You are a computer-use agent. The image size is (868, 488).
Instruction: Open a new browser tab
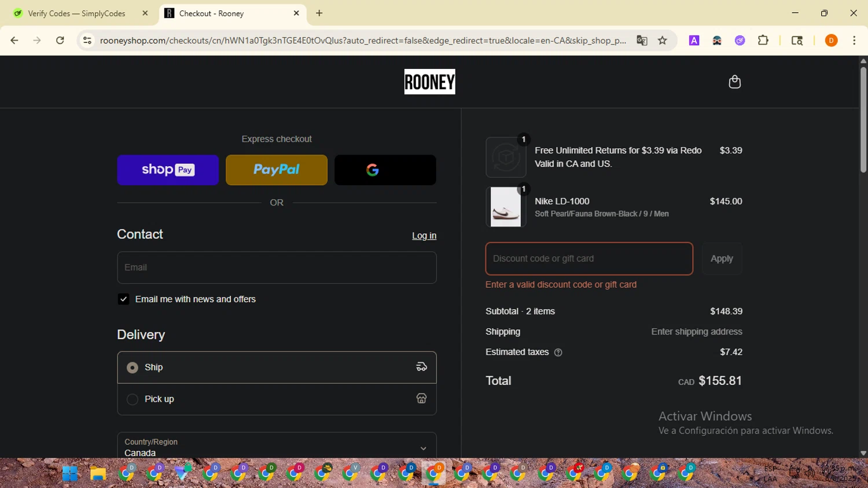pyautogui.click(x=319, y=13)
